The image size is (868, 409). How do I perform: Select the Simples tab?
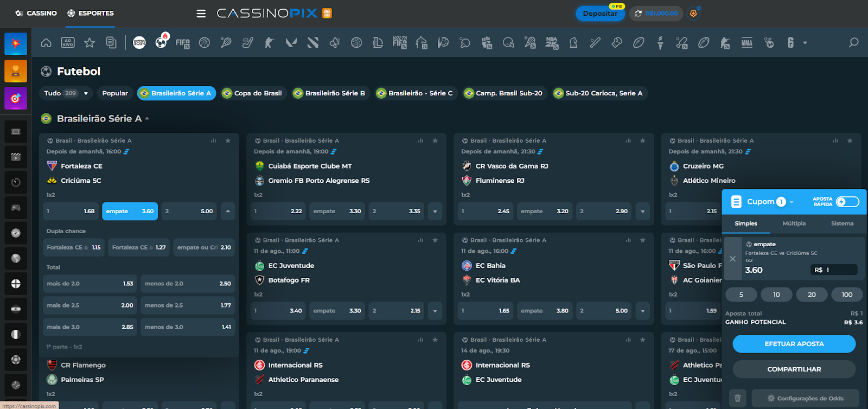tap(746, 223)
